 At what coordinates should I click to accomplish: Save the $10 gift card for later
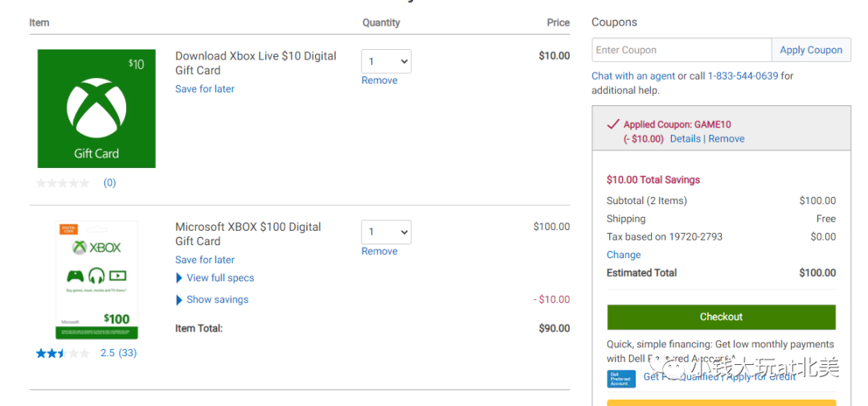coord(205,89)
